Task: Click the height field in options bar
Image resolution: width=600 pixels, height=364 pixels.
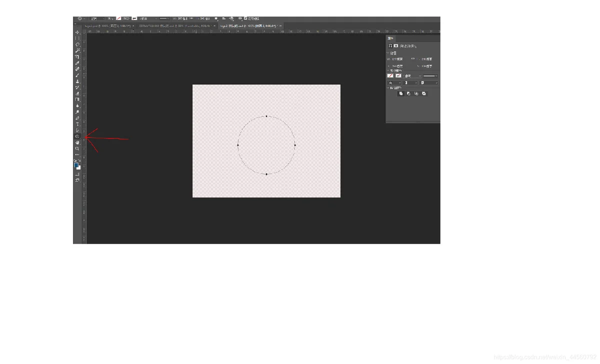Action: pos(204,18)
